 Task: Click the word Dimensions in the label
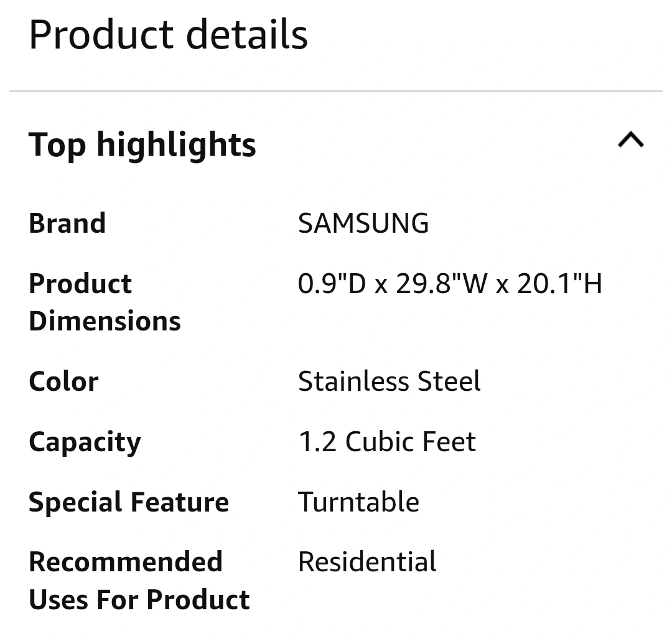[105, 321]
